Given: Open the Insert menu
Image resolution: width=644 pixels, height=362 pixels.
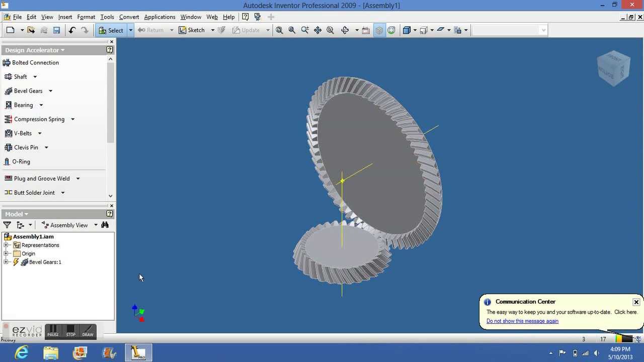Looking at the screenshot, I should tap(65, 17).
